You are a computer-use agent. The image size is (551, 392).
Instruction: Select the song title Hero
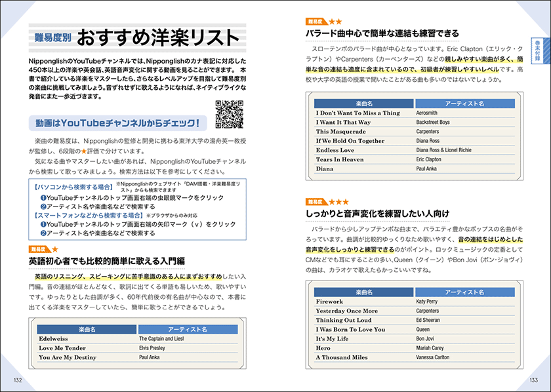(x=323, y=348)
